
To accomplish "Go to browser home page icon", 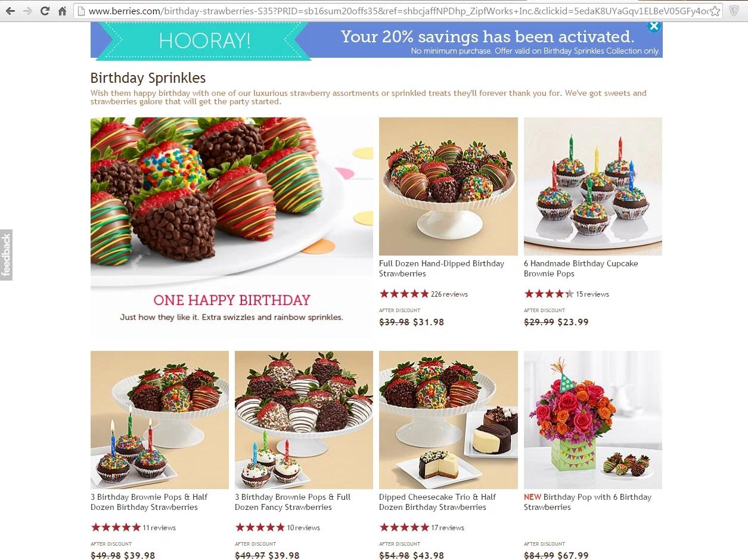I will click(x=62, y=11).
